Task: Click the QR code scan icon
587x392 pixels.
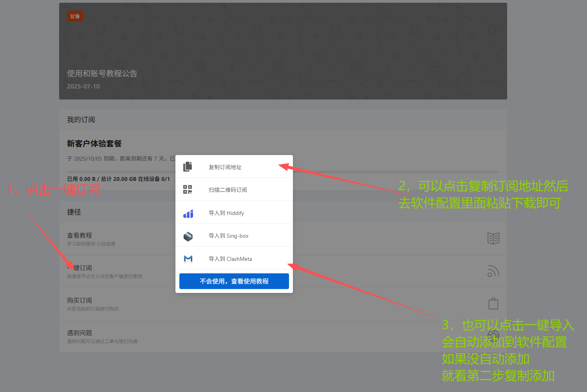Action: [x=188, y=190]
